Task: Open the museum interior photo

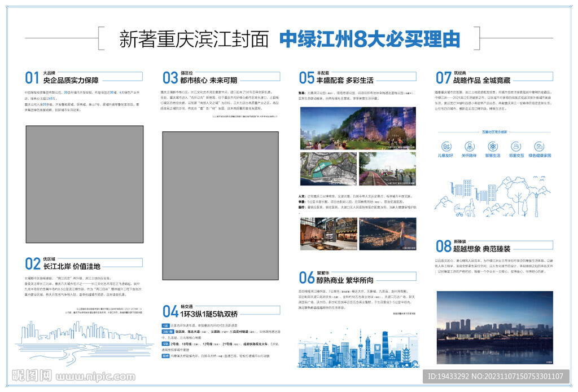Action: (x=329, y=234)
